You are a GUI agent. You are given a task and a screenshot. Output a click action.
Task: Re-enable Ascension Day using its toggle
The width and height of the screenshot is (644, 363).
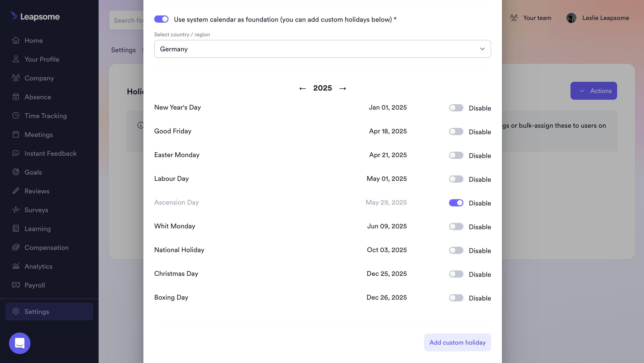(456, 203)
